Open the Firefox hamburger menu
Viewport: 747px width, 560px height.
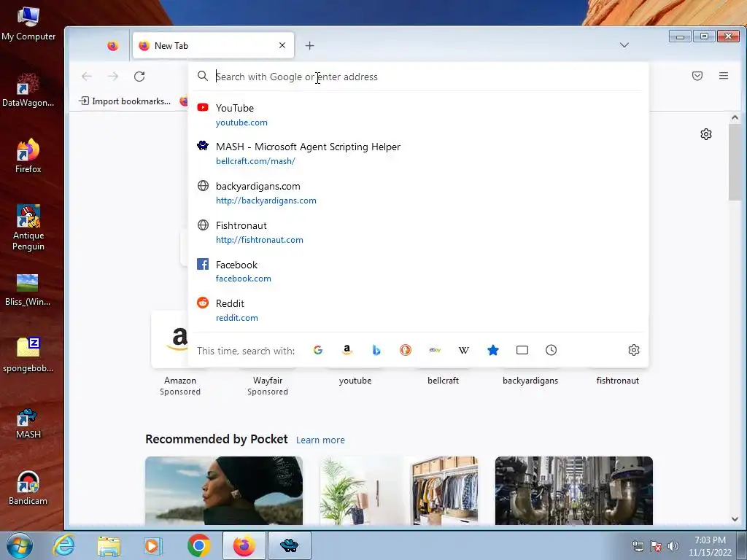[x=724, y=76]
